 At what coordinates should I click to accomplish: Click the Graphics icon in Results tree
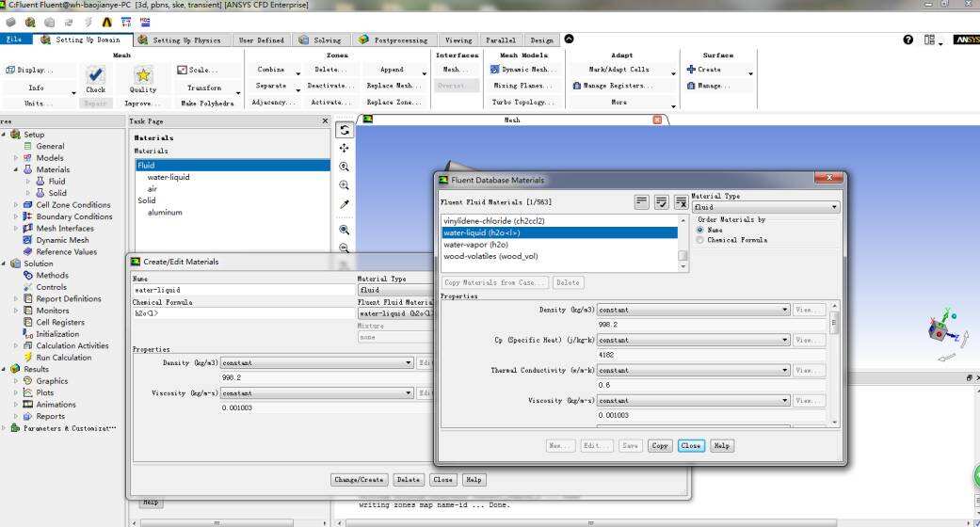(x=27, y=381)
